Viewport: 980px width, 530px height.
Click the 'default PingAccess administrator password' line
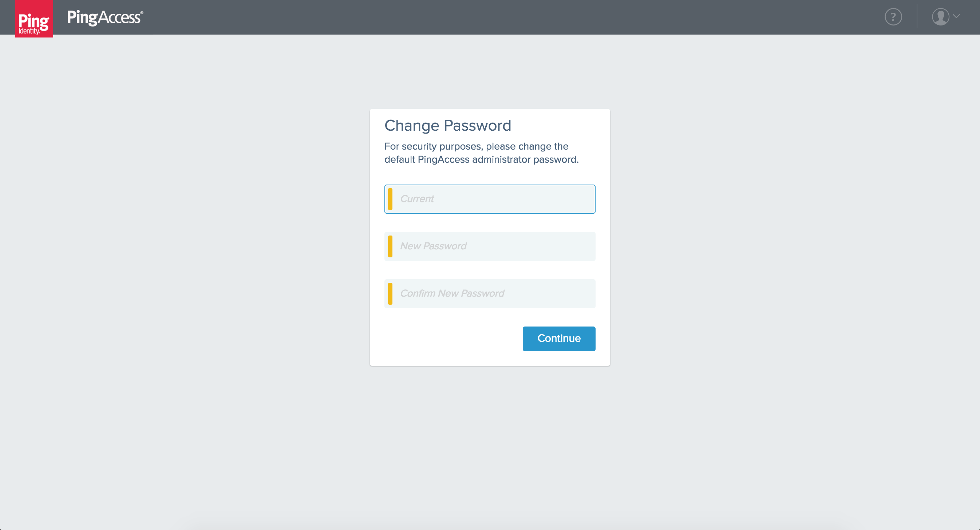[x=481, y=159]
